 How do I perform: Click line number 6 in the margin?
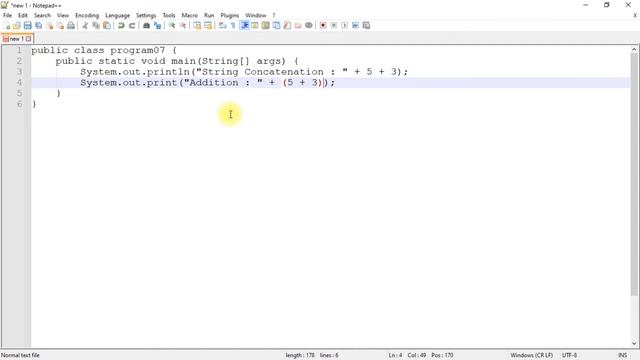pyautogui.click(x=19, y=104)
